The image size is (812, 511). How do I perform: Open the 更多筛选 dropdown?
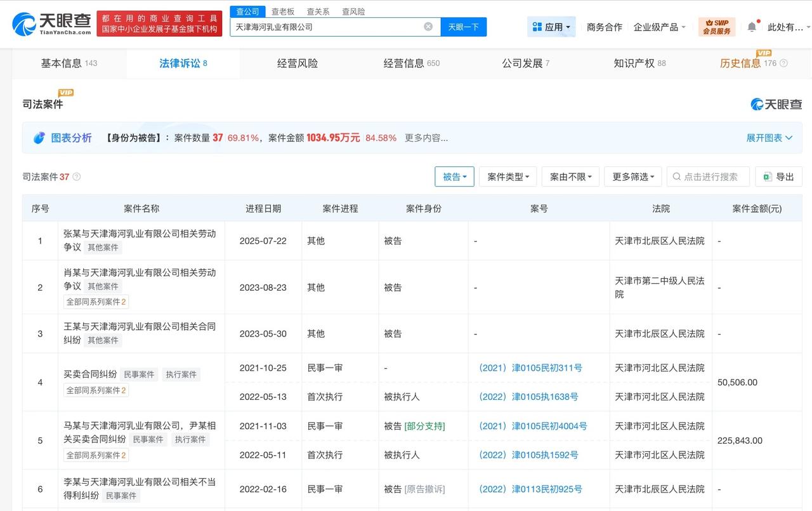pos(633,177)
